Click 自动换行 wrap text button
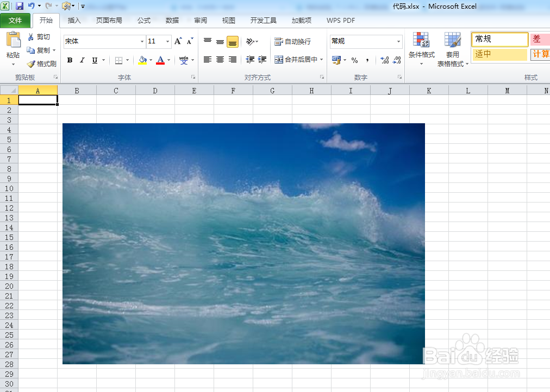 [292, 42]
